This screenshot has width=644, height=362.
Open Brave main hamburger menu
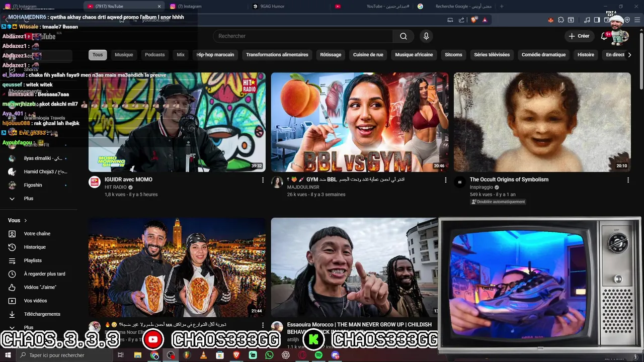637,20
